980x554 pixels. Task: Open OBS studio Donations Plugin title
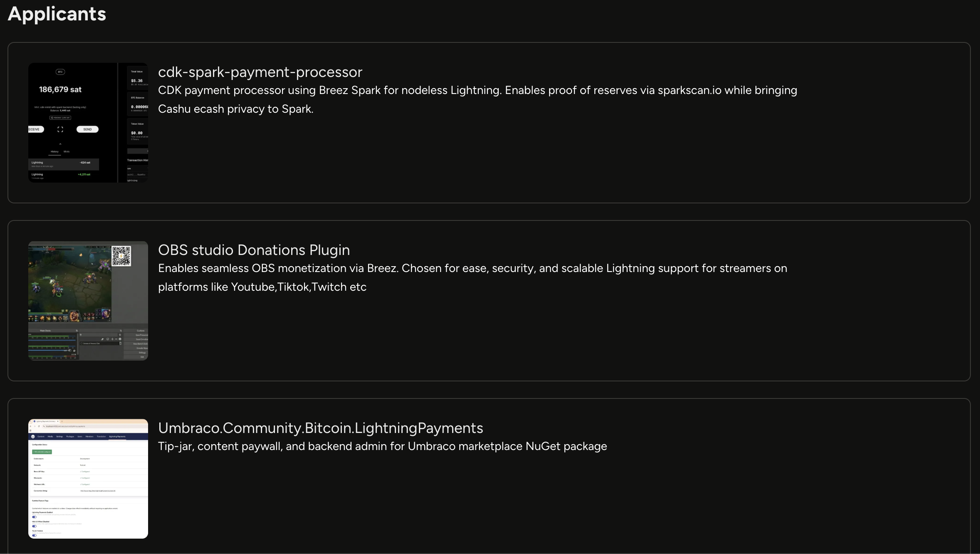pyautogui.click(x=254, y=250)
